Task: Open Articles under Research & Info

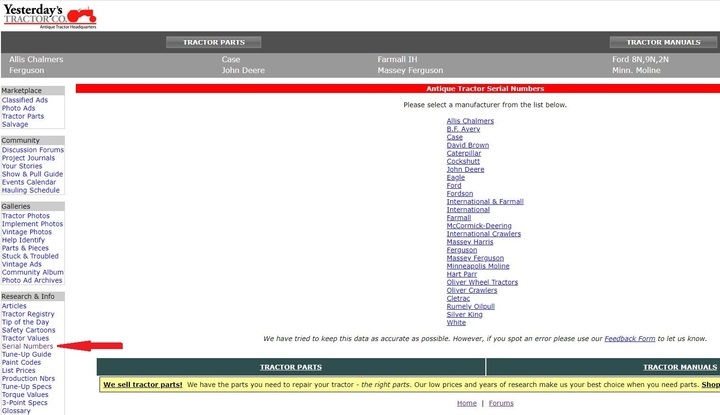Action: pyautogui.click(x=14, y=306)
